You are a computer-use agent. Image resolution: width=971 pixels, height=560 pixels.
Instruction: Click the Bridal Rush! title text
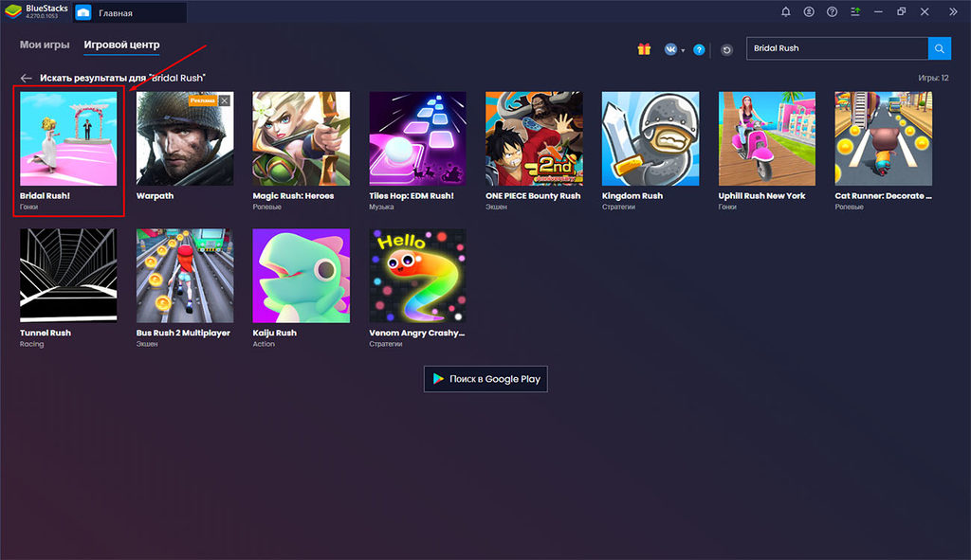point(45,195)
